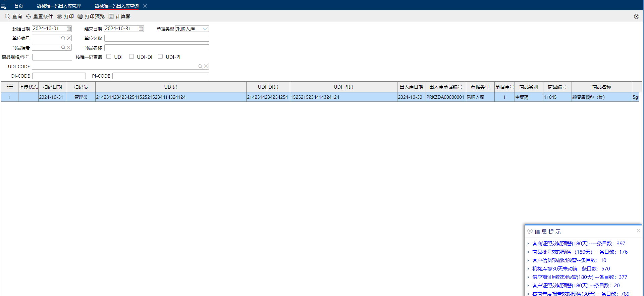Screen dimensions: 644x296
Task: Open the 计算器 calculator tool
Action: tap(119, 16)
